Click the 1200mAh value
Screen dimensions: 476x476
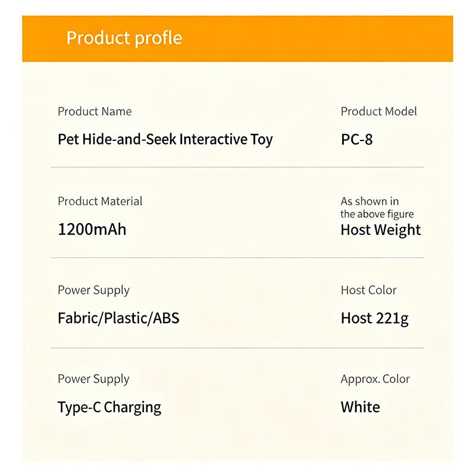tap(92, 229)
